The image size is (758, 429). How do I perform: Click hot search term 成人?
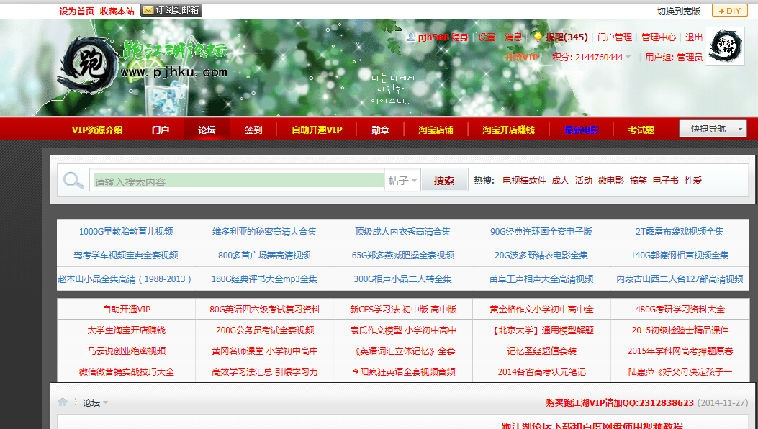[x=560, y=180]
